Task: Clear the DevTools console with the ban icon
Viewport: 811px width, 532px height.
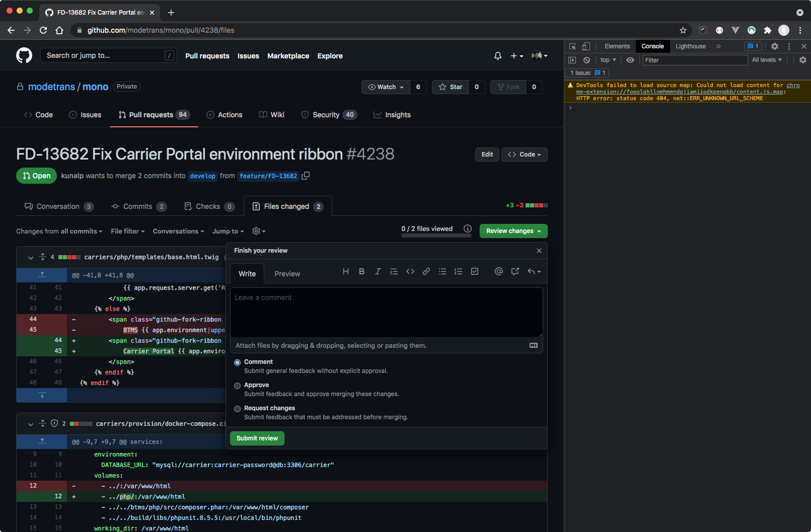Action: [586, 60]
